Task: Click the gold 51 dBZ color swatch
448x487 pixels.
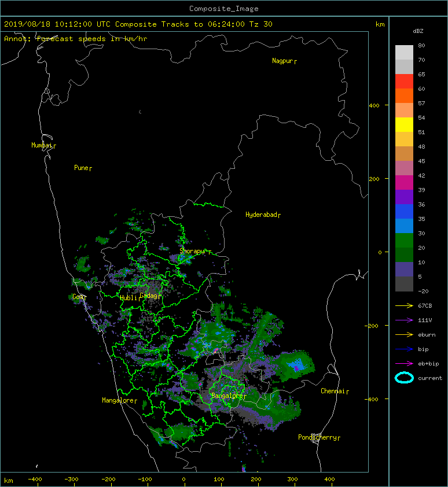Action: [404, 139]
